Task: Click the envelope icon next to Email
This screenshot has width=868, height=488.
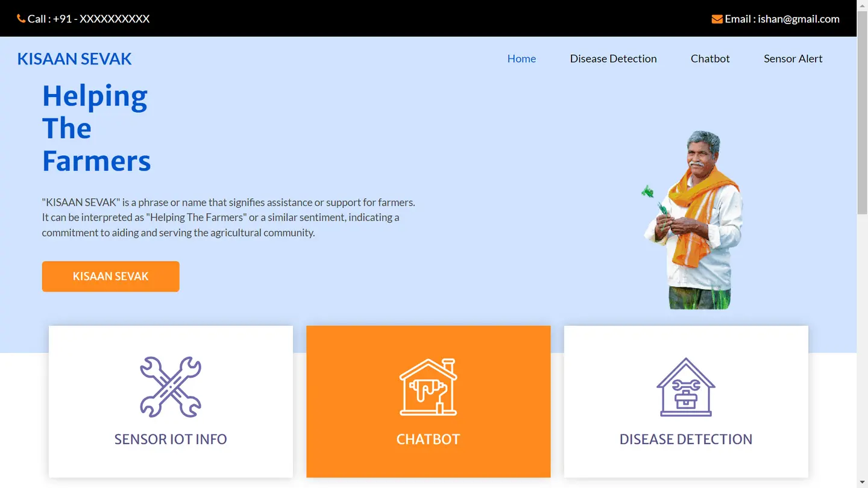Action: pos(717,19)
